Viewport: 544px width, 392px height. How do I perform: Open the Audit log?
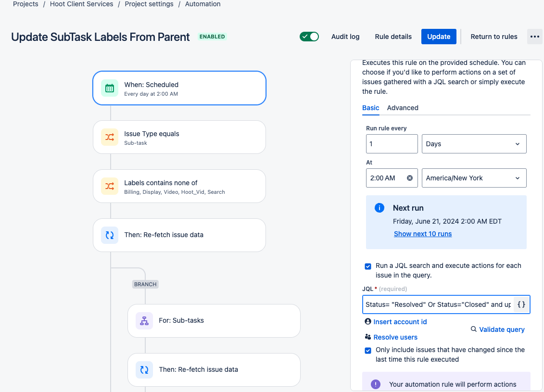click(x=345, y=37)
